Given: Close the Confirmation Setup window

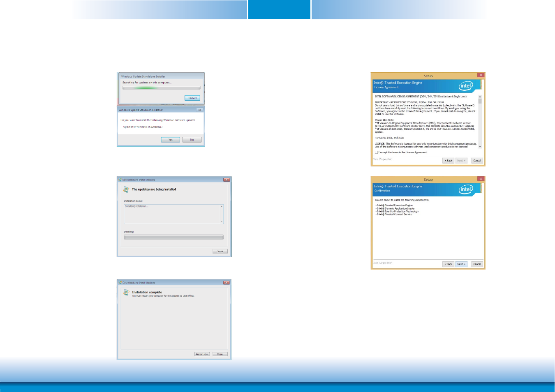Looking at the screenshot, I should [x=481, y=178].
